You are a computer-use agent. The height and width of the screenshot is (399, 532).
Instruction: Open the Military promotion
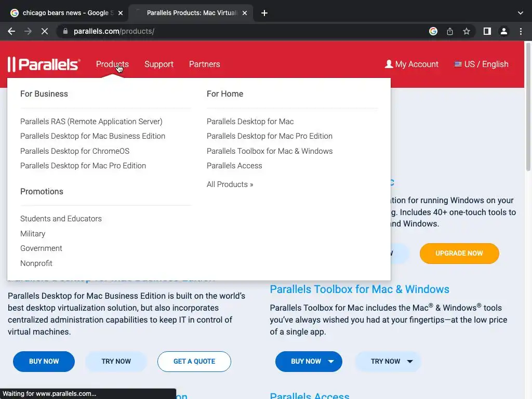pos(33,234)
